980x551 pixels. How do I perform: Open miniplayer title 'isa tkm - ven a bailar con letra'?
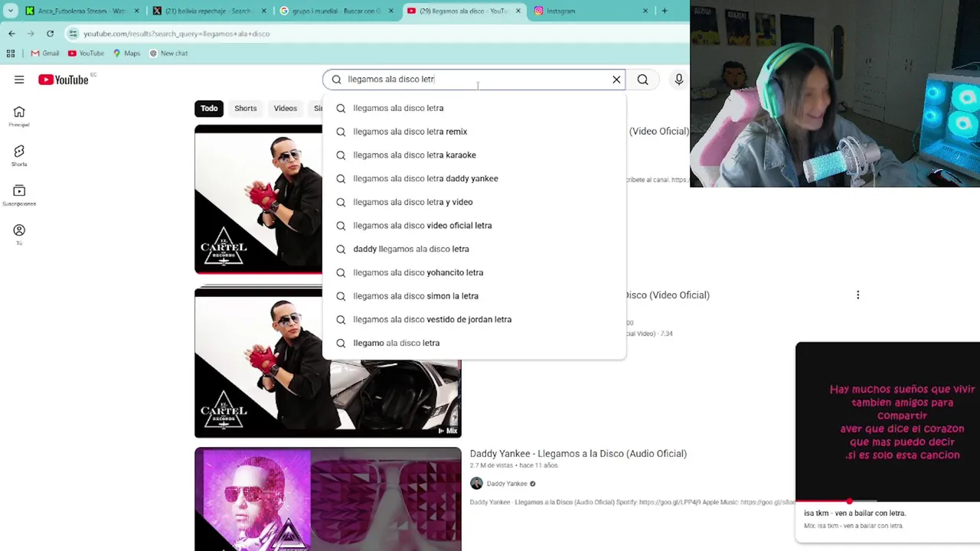[854, 514]
